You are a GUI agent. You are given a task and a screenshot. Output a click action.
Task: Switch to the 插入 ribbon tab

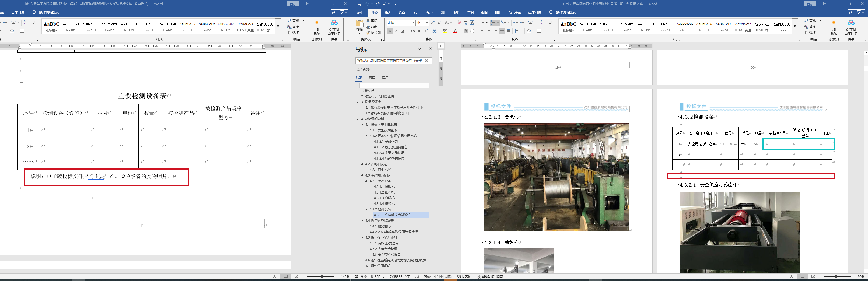[388, 12]
